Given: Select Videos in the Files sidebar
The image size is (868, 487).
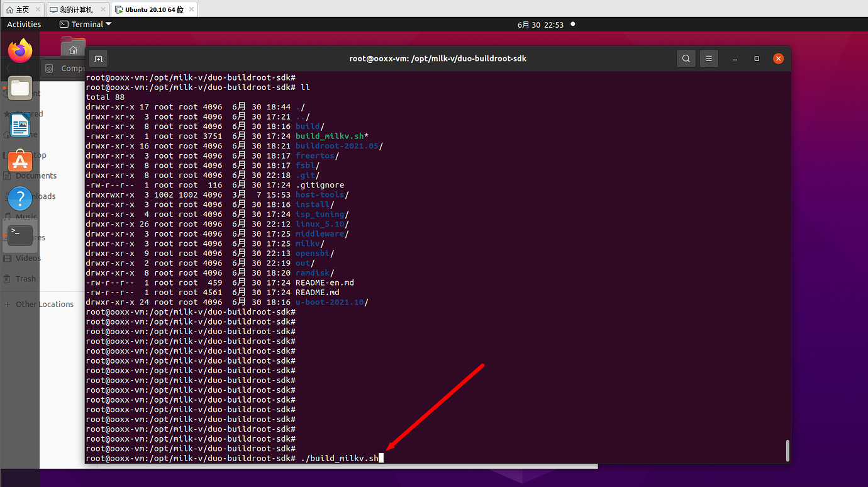Looking at the screenshot, I should pyautogui.click(x=25, y=258).
